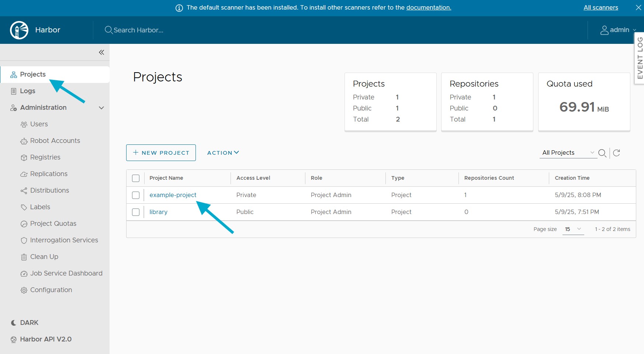This screenshot has width=644, height=354.
Task: Expand the All Projects filter dropdown
Action: [x=568, y=153]
